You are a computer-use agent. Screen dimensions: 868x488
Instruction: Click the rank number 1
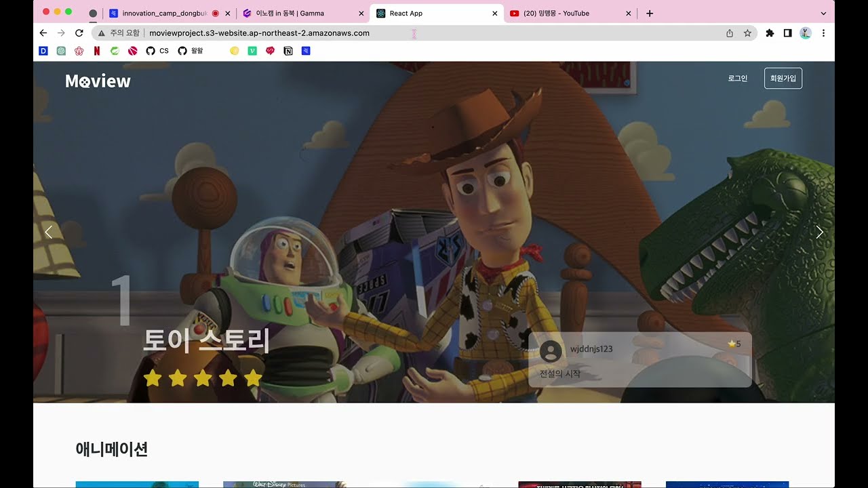coord(121,300)
